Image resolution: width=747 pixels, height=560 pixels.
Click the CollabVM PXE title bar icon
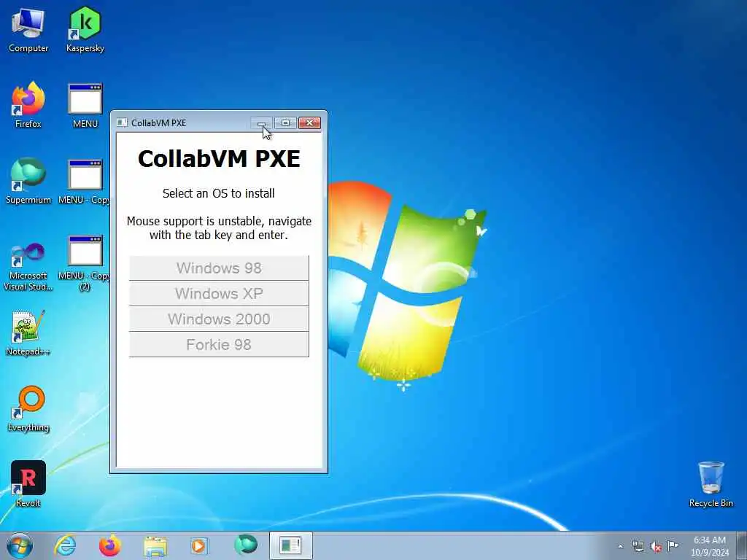(x=122, y=122)
